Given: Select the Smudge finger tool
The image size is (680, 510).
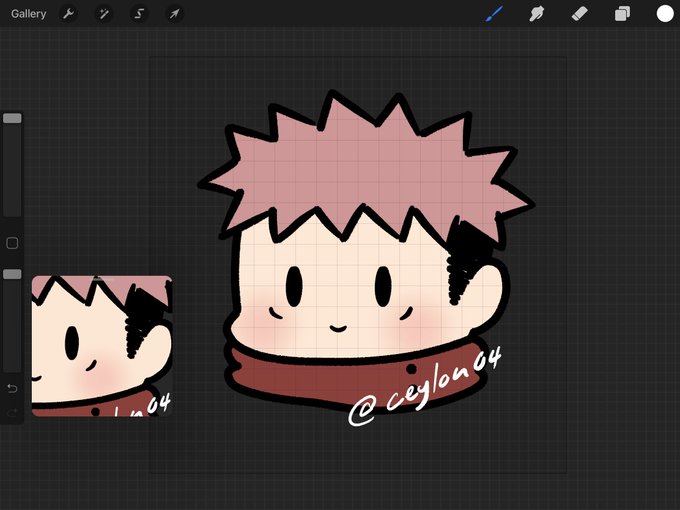Looking at the screenshot, I should tap(536, 14).
